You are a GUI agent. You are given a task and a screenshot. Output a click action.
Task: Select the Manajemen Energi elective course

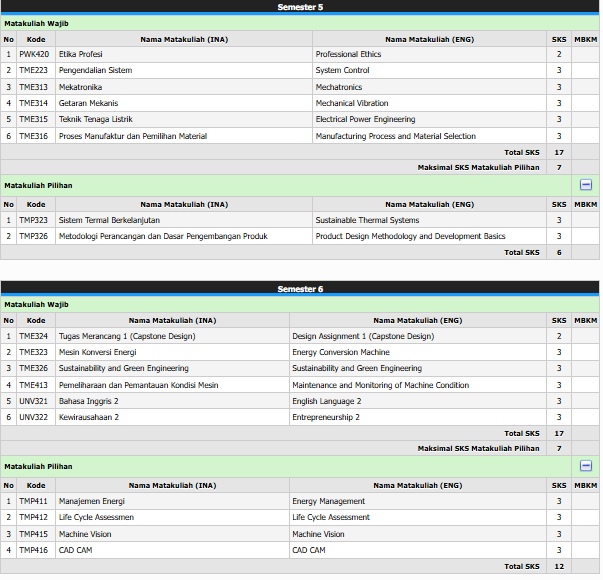tap(92, 501)
